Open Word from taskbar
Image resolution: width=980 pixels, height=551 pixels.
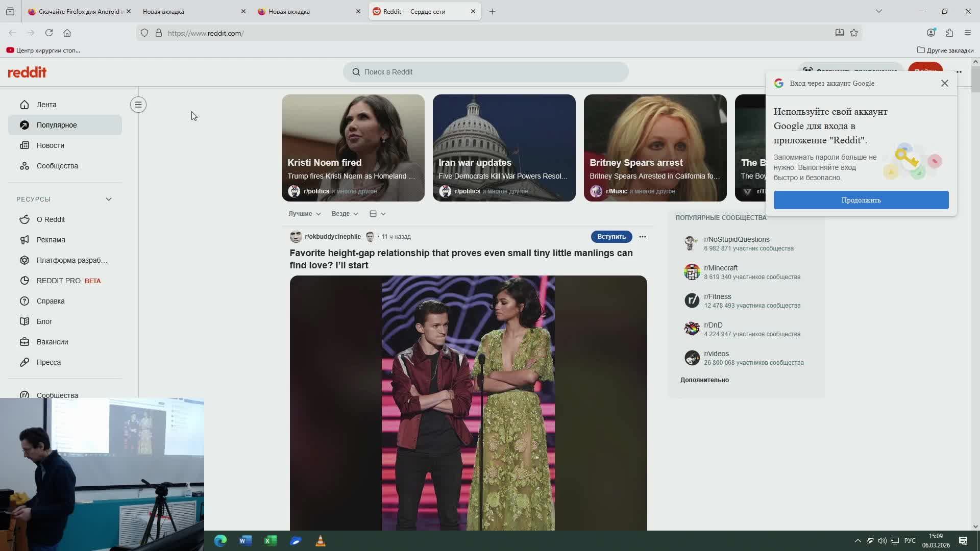pos(246,541)
